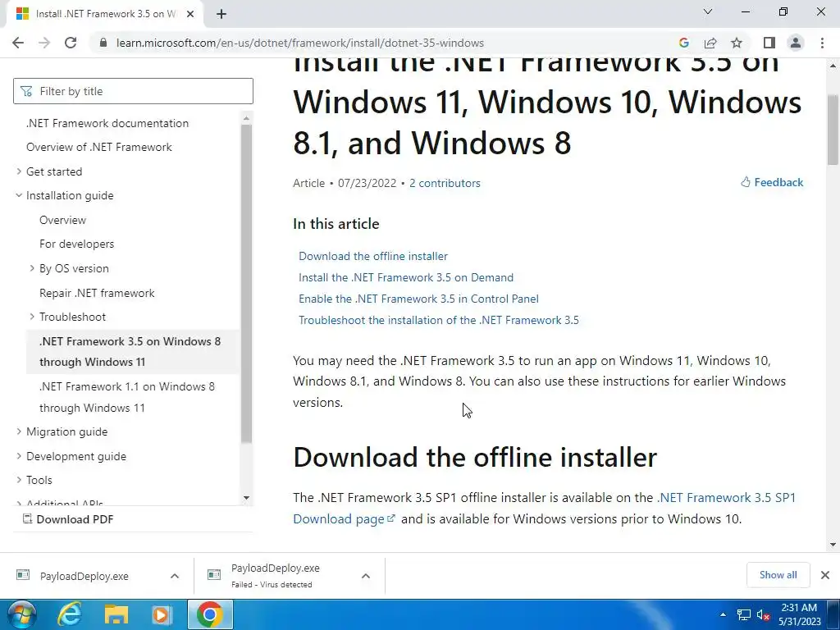Share this page using the share icon
The width and height of the screenshot is (840, 630).
(x=710, y=43)
